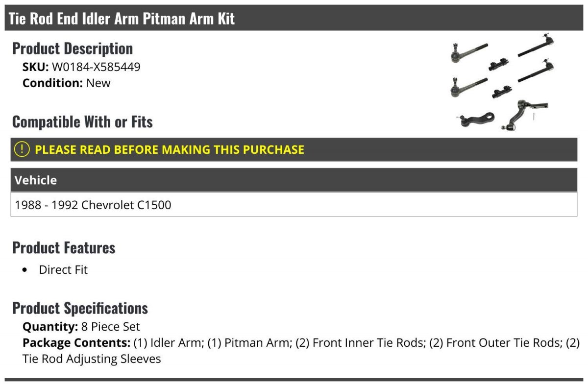Click the Product Features heading
The height and width of the screenshot is (386, 588).
64,248
